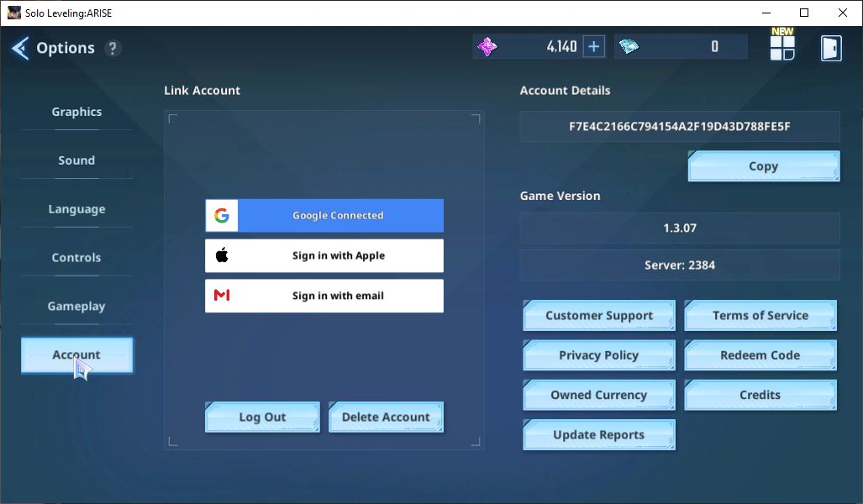Open the Controls tab
The image size is (863, 504).
coord(76,258)
